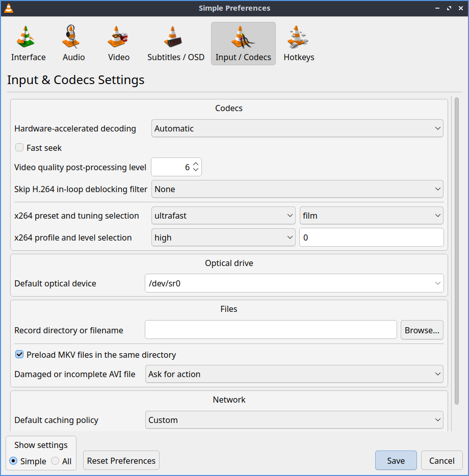Enable the Fast seek checkbox
The image size is (469, 476).
pyautogui.click(x=19, y=148)
